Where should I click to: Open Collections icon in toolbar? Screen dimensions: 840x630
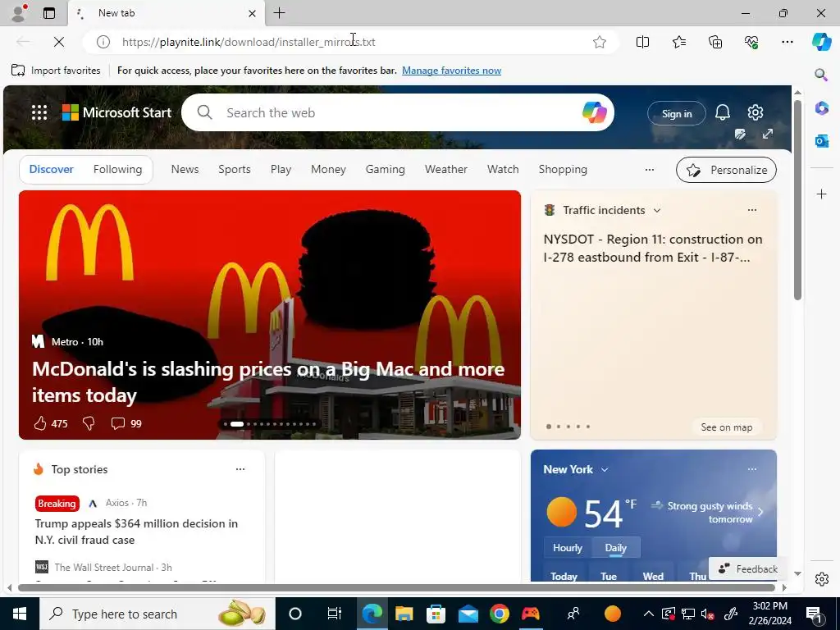pyautogui.click(x=715, y=42)
